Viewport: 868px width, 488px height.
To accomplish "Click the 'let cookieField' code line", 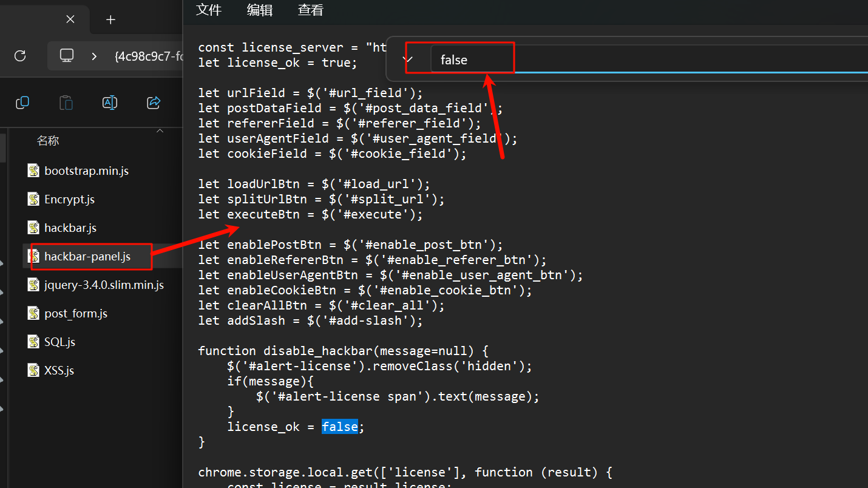I will [x=332, y=154].
